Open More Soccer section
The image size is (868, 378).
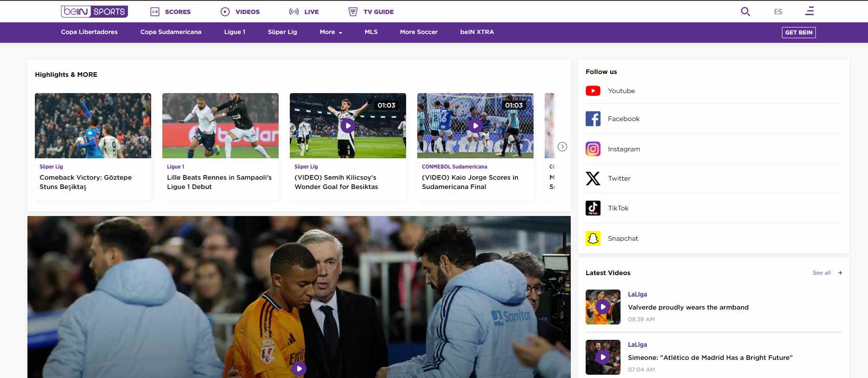coord(419,32)
